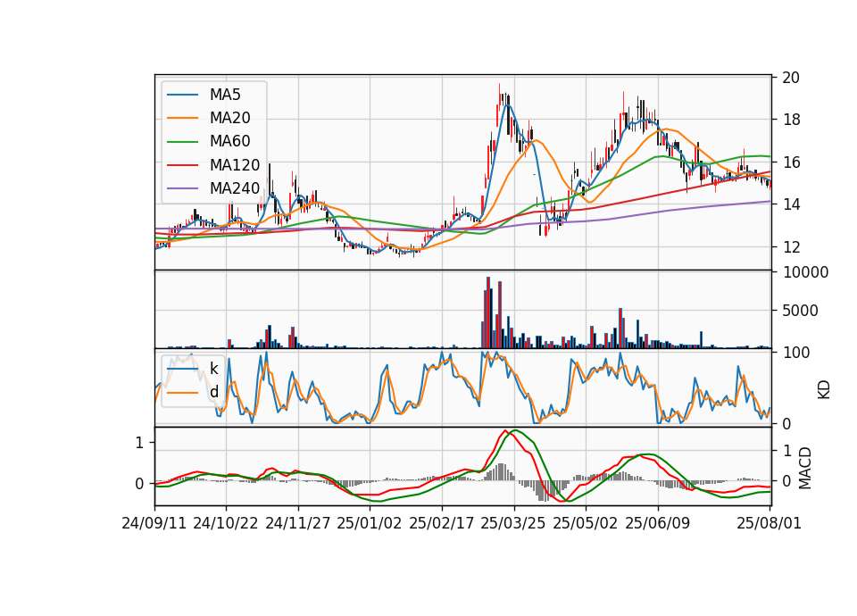Click the MA60 legend label
857x616 pixels.
tap(229, 142)
